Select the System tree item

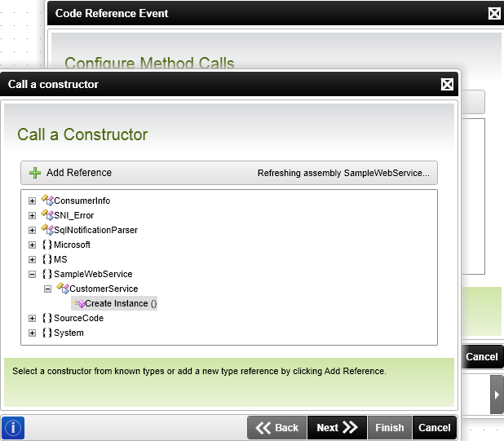pos(69,333)
